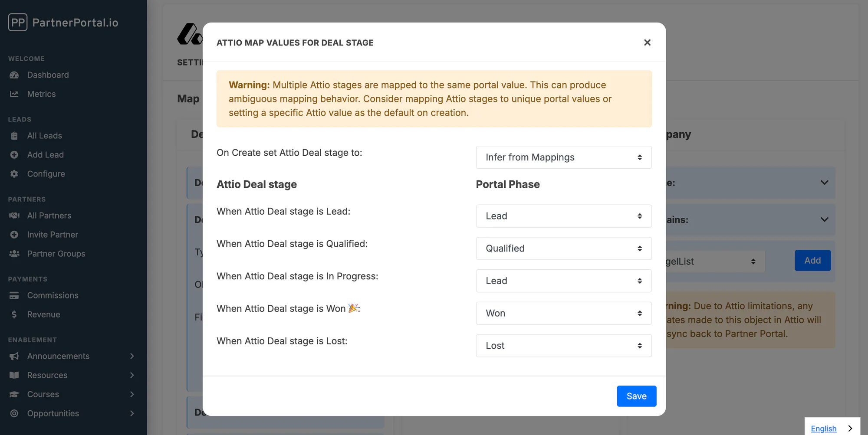Click the Courses sidebar label

coord(43,394)
